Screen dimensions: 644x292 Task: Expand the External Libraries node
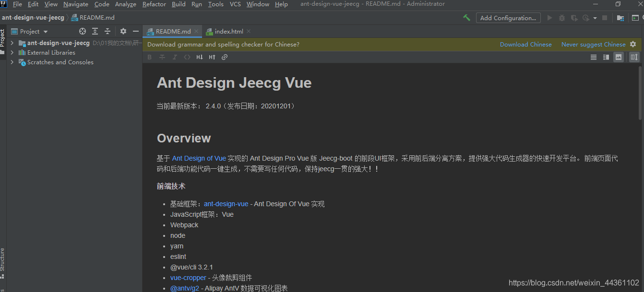point(12,53)
